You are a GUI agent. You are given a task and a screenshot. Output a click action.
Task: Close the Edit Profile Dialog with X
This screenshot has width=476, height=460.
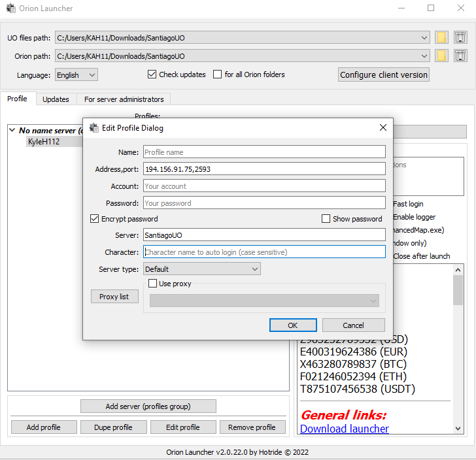pyautogui.click(x=383, y=128)
